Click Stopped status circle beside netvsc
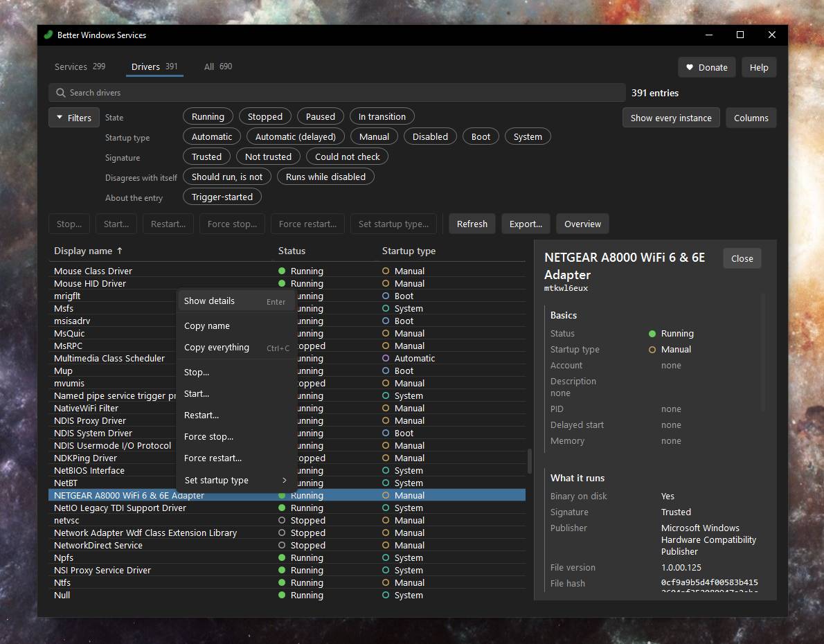Screen dimensions: 824x644 click(282, 520)
